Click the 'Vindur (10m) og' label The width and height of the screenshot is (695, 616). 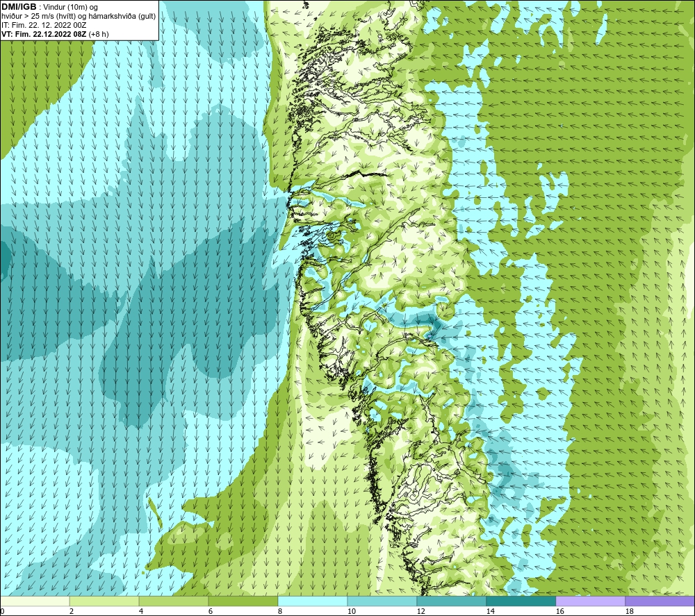(70, 8)
